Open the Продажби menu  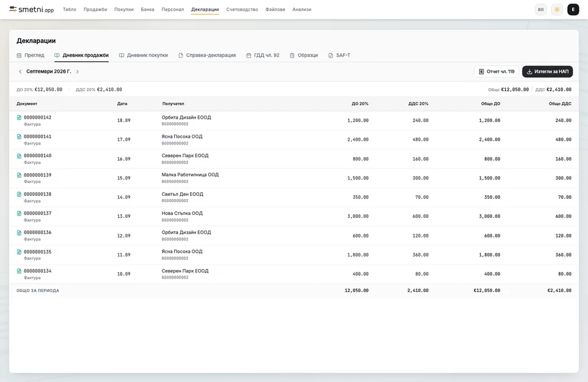[x=96, y=9]
